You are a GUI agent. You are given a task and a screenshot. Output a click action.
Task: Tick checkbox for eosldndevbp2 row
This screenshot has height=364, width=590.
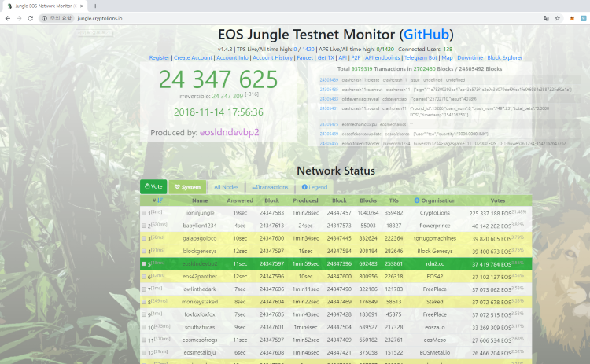point(144,264)
